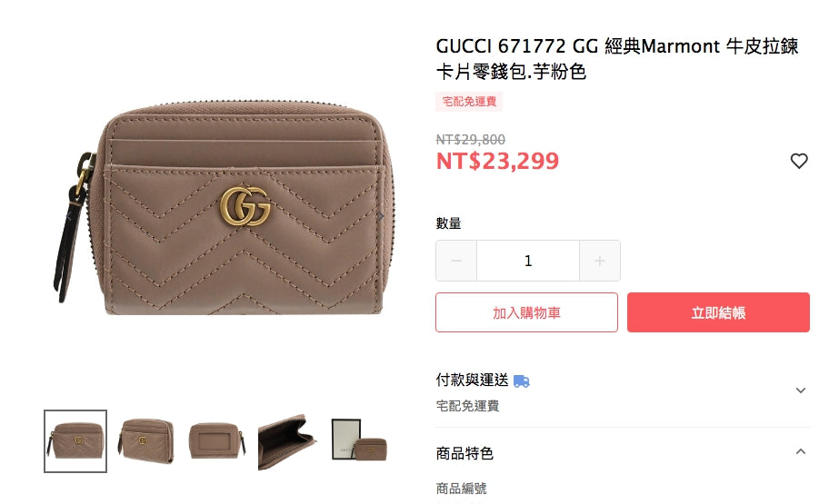Decrease quantity with minus button
The image size is (829, 504).
click(456, 261)
